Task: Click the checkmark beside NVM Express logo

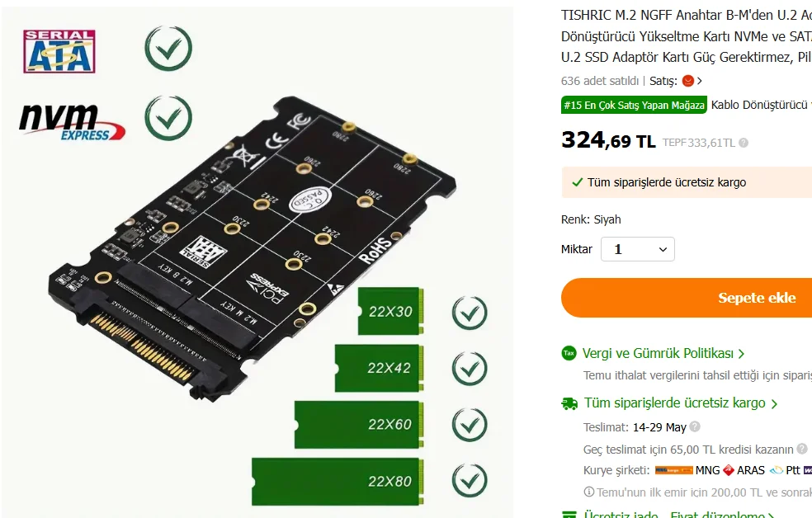Action: (x=168, y=118)
